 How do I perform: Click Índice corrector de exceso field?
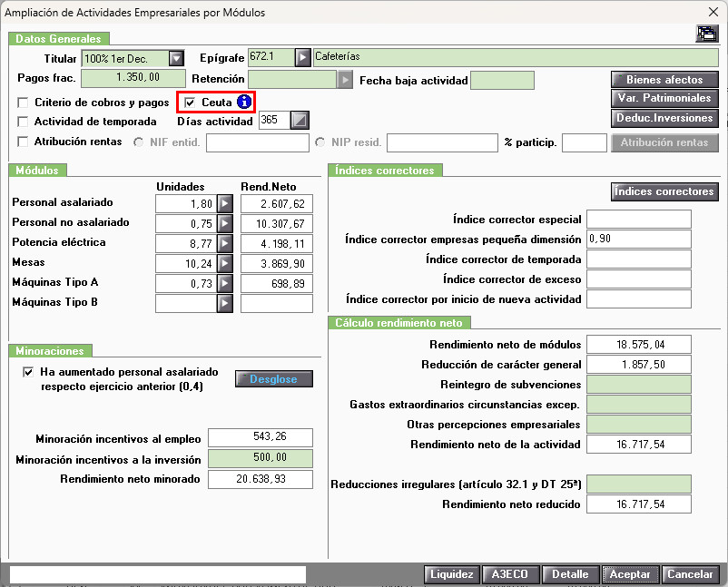point(639,279)
